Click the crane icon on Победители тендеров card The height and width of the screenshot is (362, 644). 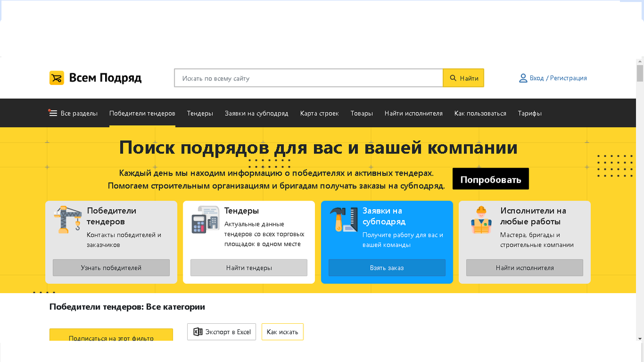[68, 219]
